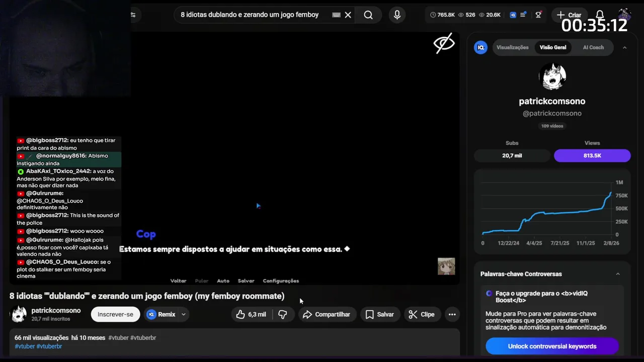Click the magnifying glass search button
The width and height of the screenshot is (644, 362).
(368, 15)
